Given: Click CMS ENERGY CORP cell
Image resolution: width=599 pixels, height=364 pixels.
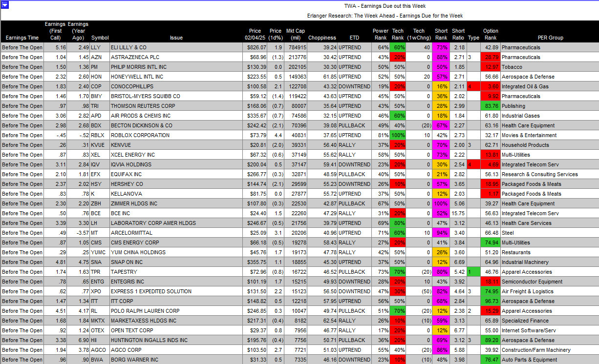Looking at the screenshot, I should point(176,243).
